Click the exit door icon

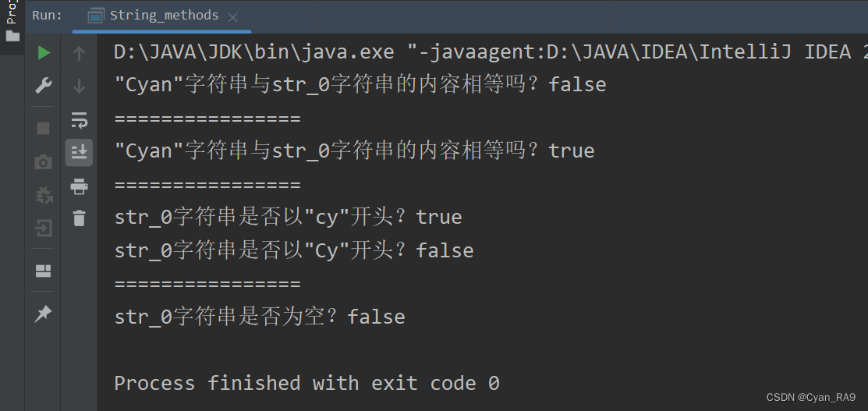[43, 228]
